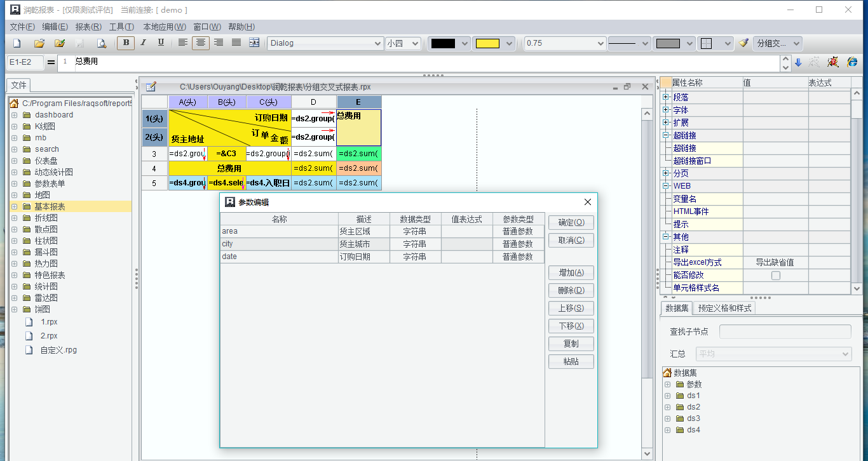Screen dimensions: 868x461
Task: Switch to 预定义格和样式 tab
Action: click(x=724, y=308)
